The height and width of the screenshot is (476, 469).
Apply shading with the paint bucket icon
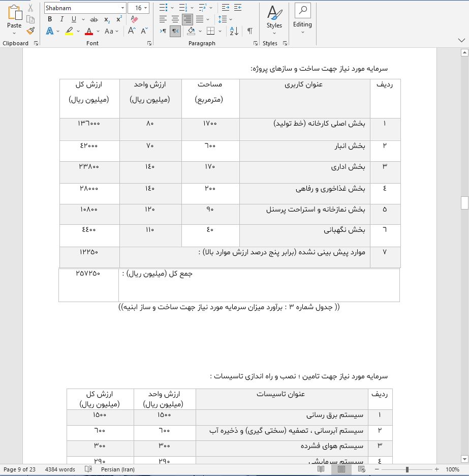(x=191, y=31)
